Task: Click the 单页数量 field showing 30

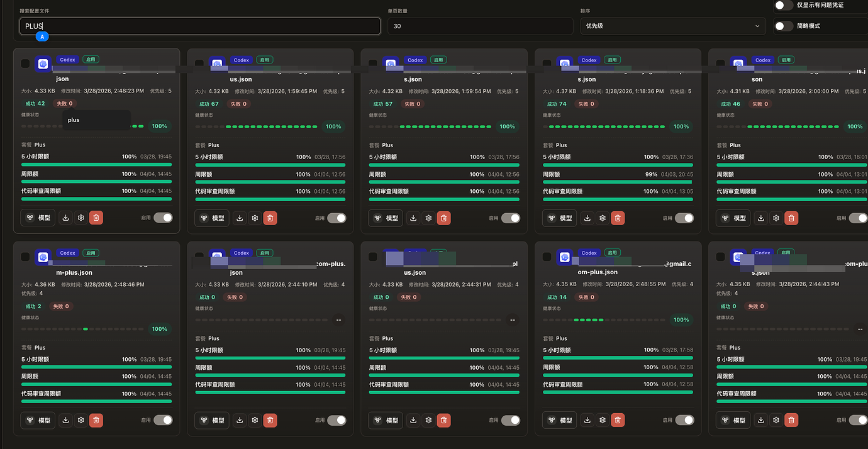Action: point(480,26)
